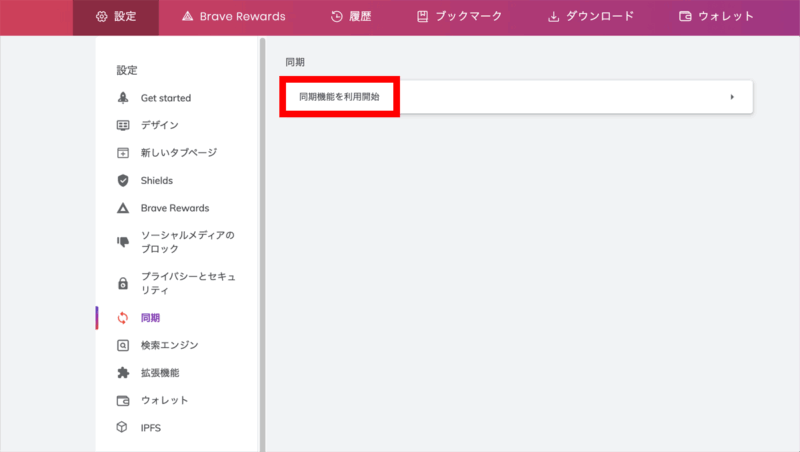The height and width of the screenshot is (452, 800).
Task: Open the ウォレット tab in top bar
Action: click(716, 17)
